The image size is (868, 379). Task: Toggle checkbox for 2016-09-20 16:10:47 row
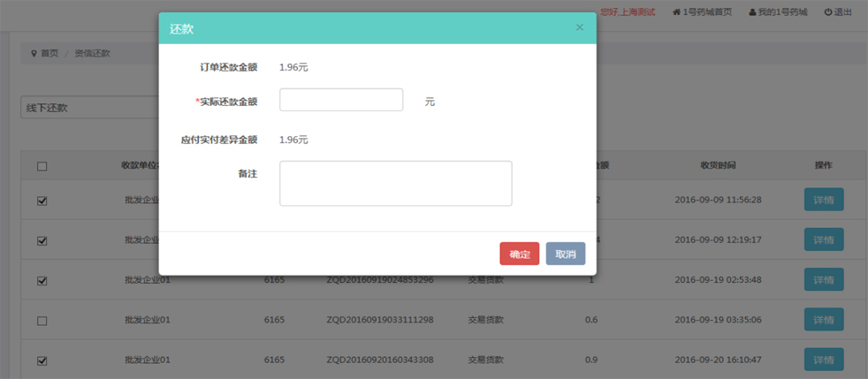(x=42, y=360)
